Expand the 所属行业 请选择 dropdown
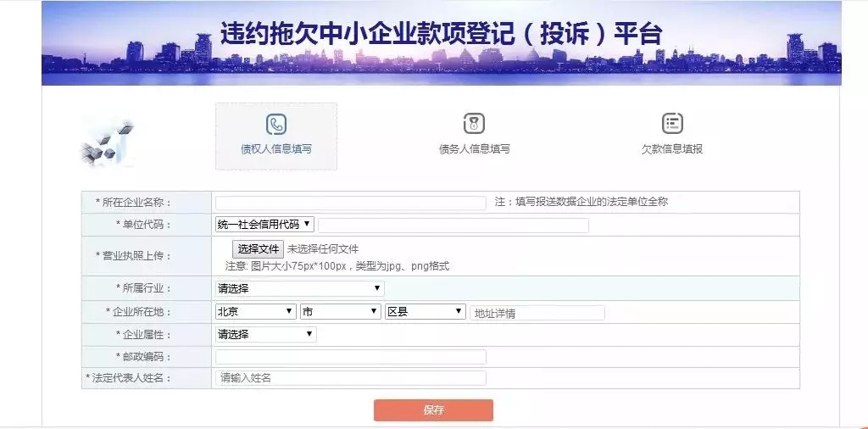Image resolution: width=868 pixels, height=429 pixels. pos(299,288)
